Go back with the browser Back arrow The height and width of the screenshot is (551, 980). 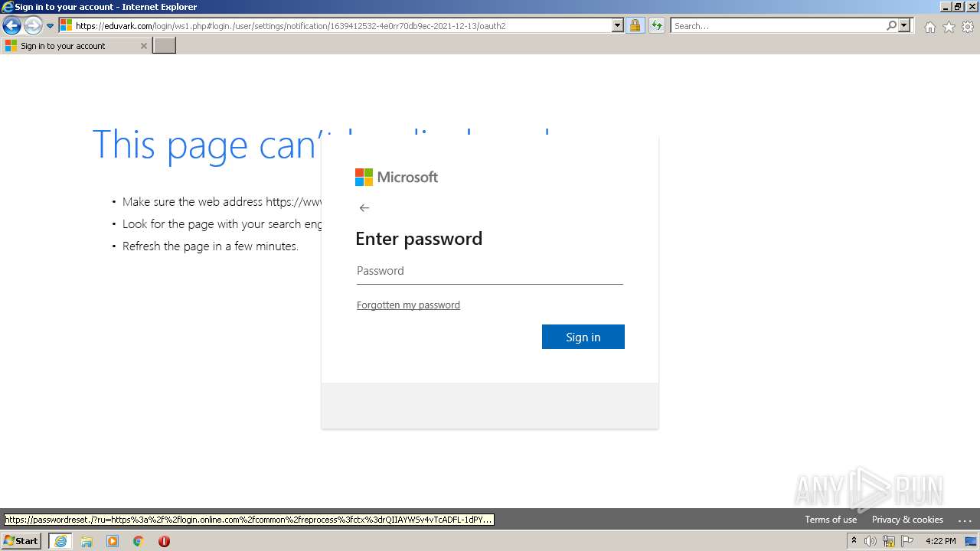[x=11, y=26]
